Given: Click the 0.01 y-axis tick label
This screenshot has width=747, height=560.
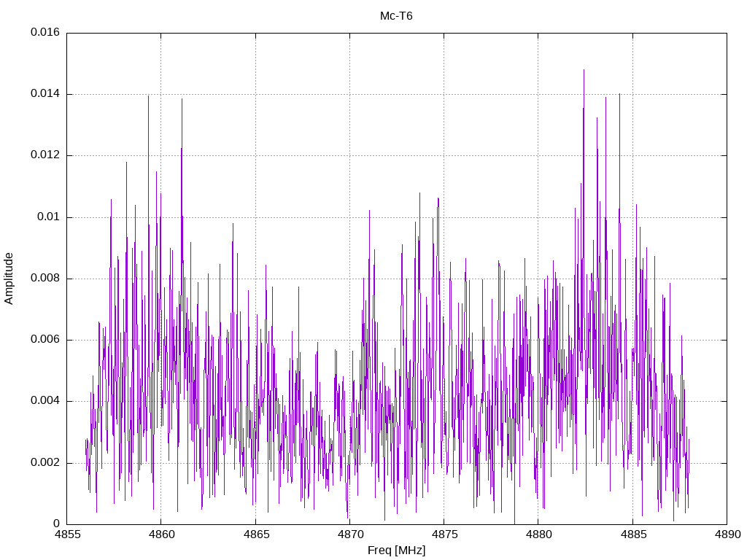Looking at the screenshot, I should point(49,217).
